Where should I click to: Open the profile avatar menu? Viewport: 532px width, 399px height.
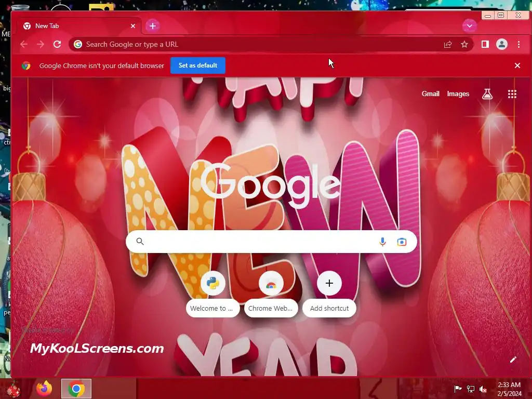pos(502,44)
